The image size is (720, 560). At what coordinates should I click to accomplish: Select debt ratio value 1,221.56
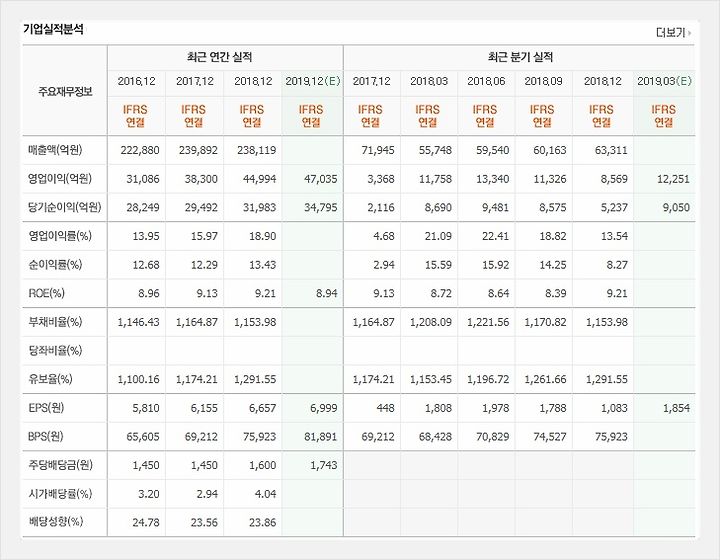(x=488, y=322)
